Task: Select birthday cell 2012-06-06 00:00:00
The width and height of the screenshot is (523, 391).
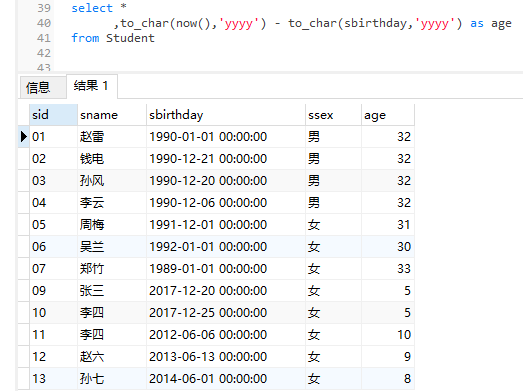Action: pos(225,335)
